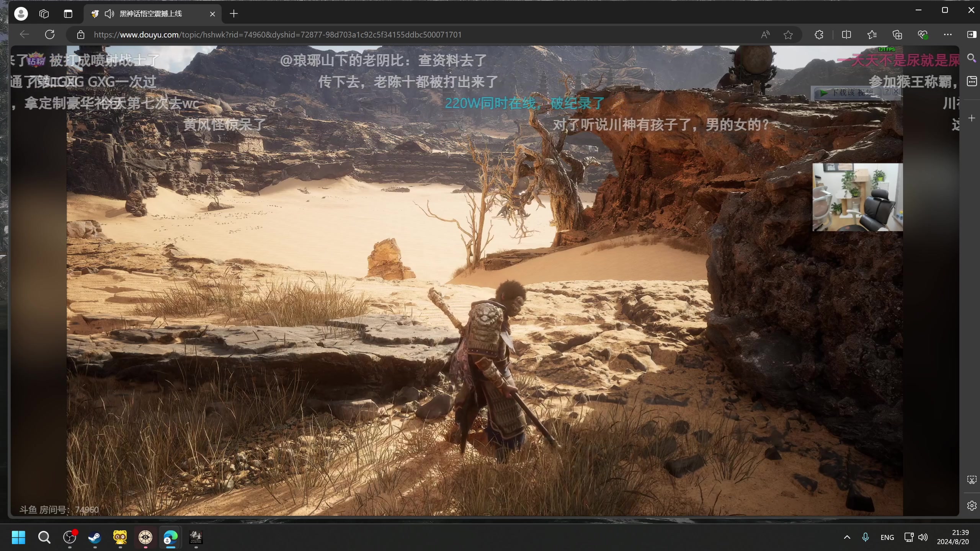This screenshot has height=551, width=980.
Task: Show hidden system tray icons chevron
Action: (x=847, y=537)
